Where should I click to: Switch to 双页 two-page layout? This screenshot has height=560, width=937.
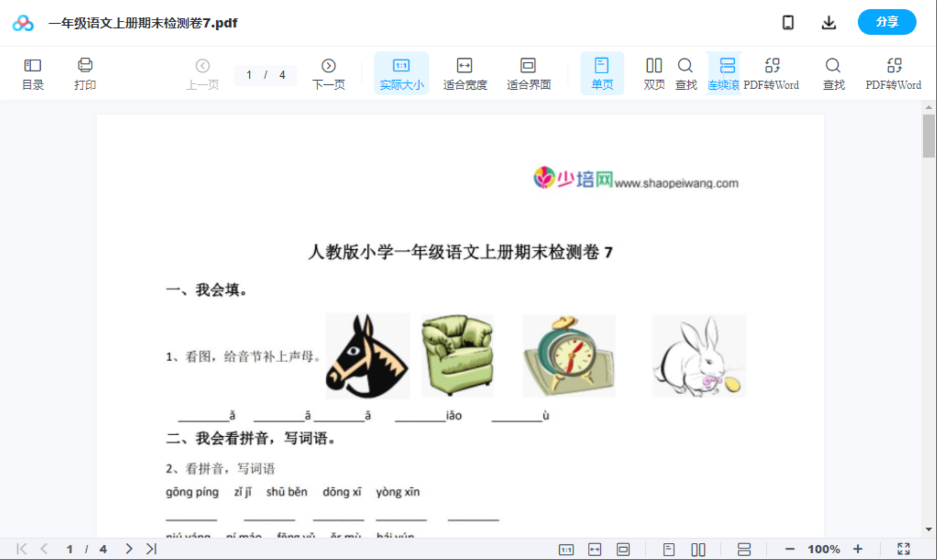pyautogui.click(x=653, y=73)
